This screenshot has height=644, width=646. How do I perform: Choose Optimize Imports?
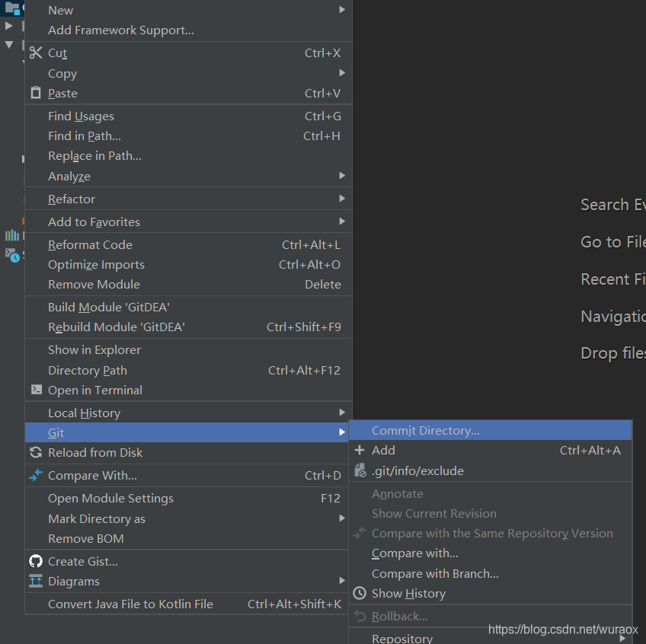[x=188, y=264]
